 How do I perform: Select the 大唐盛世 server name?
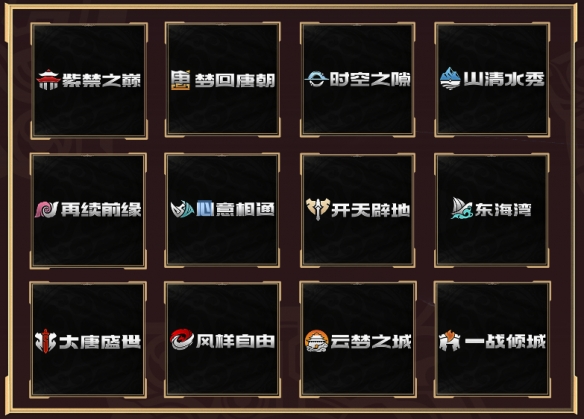coord(100,342)
